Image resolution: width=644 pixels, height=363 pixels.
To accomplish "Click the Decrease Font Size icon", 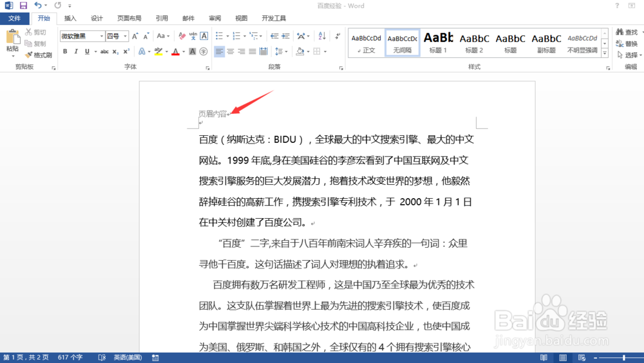I will pyautogui.click(x=146, y=36).
